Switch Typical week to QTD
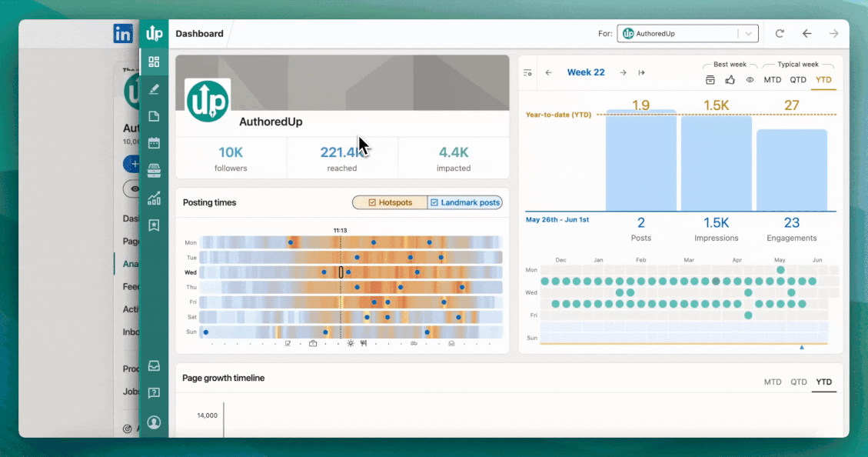 (798, 80)
